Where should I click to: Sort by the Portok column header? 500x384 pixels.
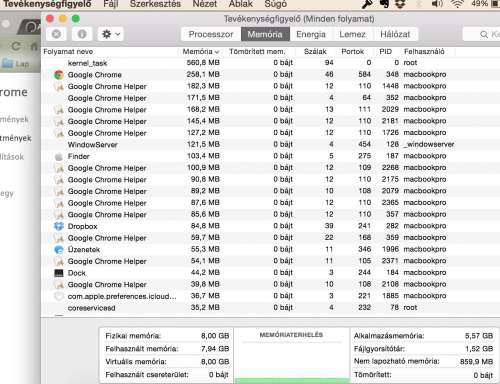[x=353, y=52]
